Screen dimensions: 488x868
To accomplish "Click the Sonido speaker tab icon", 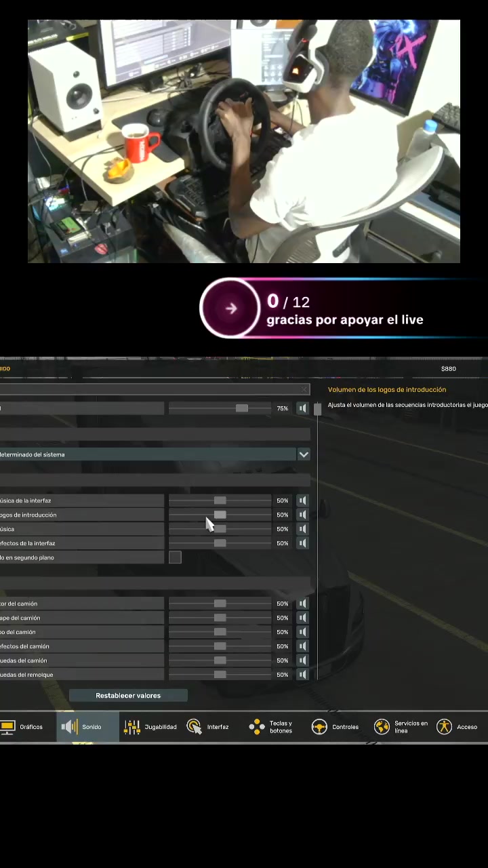I will 69,727.
